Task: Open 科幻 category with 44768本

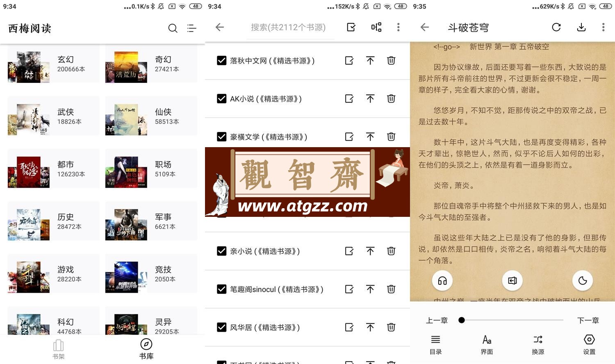Action: (53, 321)
